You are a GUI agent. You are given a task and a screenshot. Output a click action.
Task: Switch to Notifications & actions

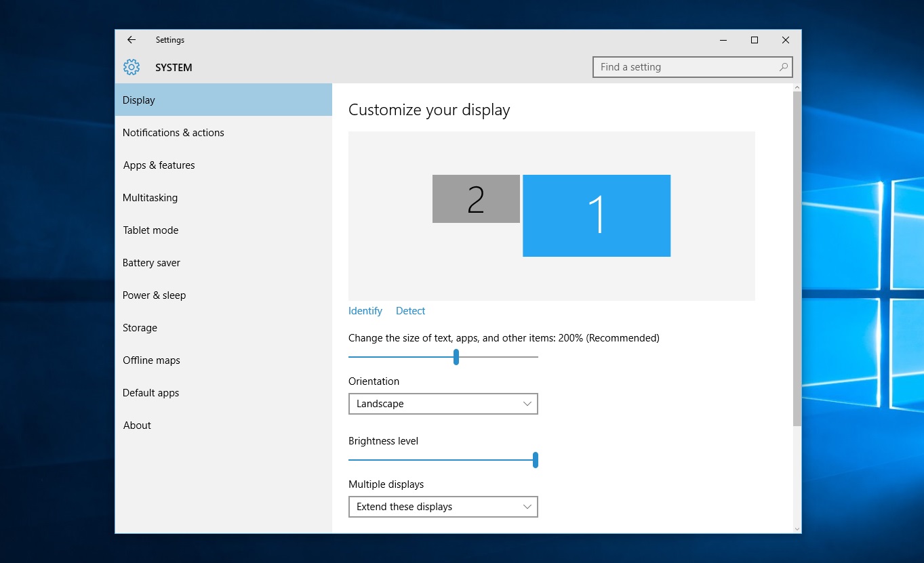coord(173,132)
